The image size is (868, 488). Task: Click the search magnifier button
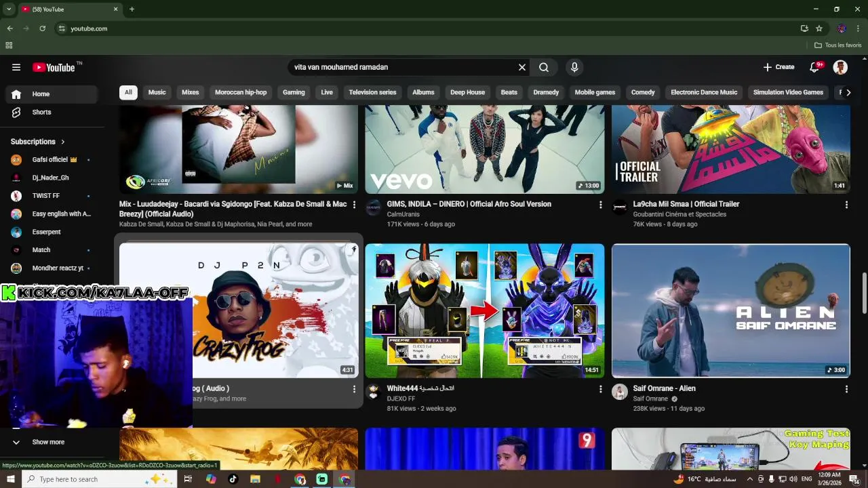point(544,67)
